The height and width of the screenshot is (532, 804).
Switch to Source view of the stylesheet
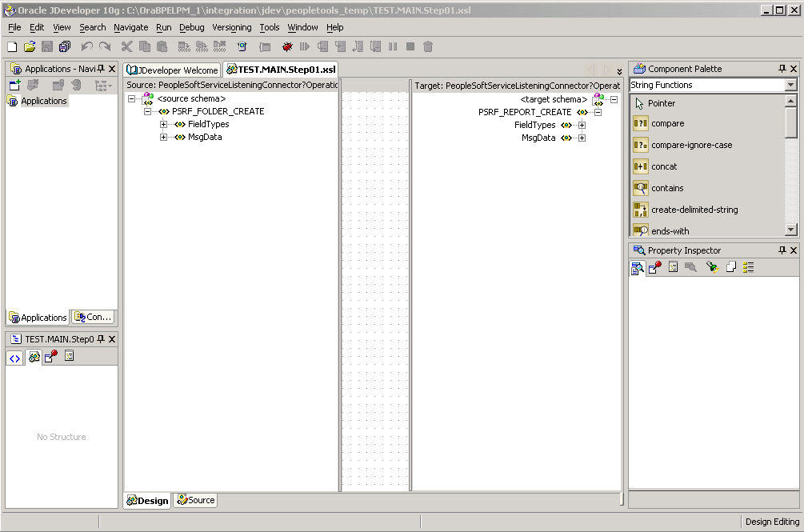[x=195, y=500]
